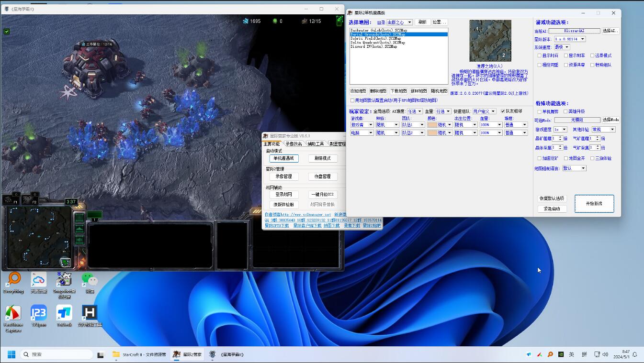Click the taskbar search box
Image resolution: width=644 pixels, height=363 pixels.
pyautogui.click(x=57, y=354)
